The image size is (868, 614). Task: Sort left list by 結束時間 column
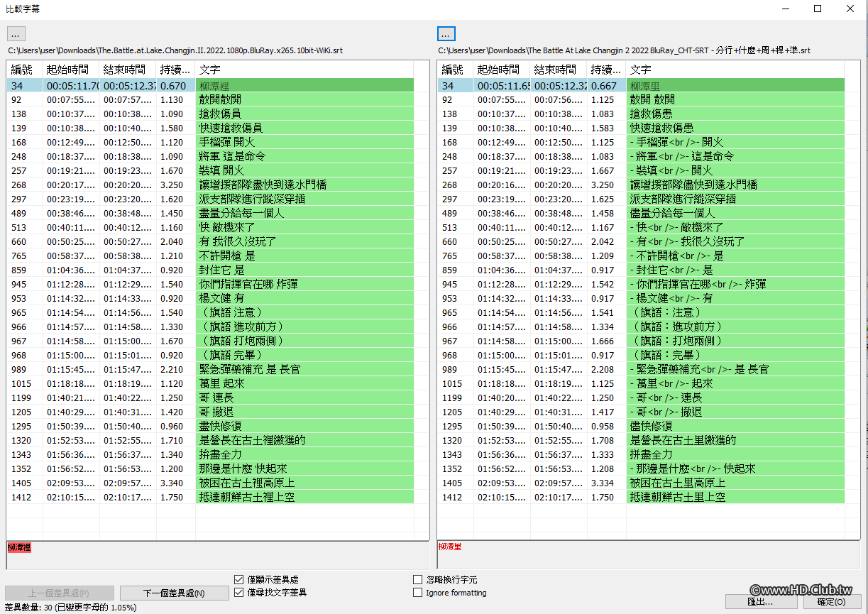coord(128,70)
